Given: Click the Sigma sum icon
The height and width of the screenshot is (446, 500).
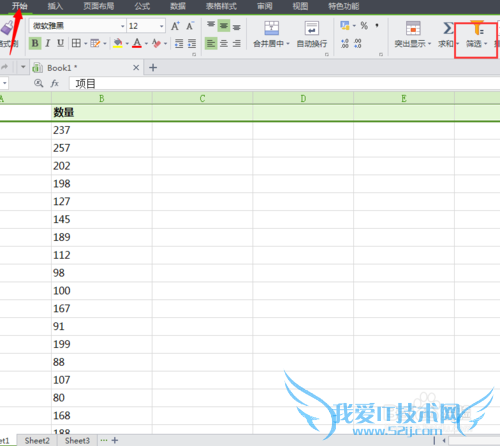Looking at the screenshot, I should point(448,28).
